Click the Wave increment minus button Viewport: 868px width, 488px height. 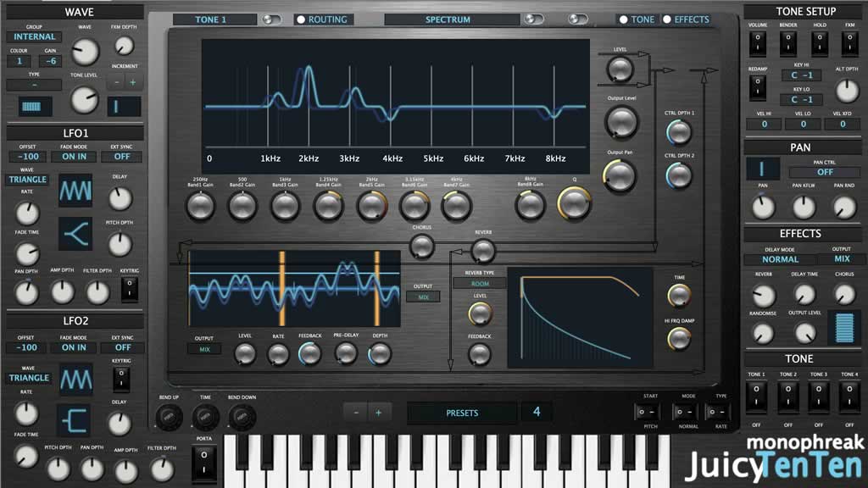(117, 82)
